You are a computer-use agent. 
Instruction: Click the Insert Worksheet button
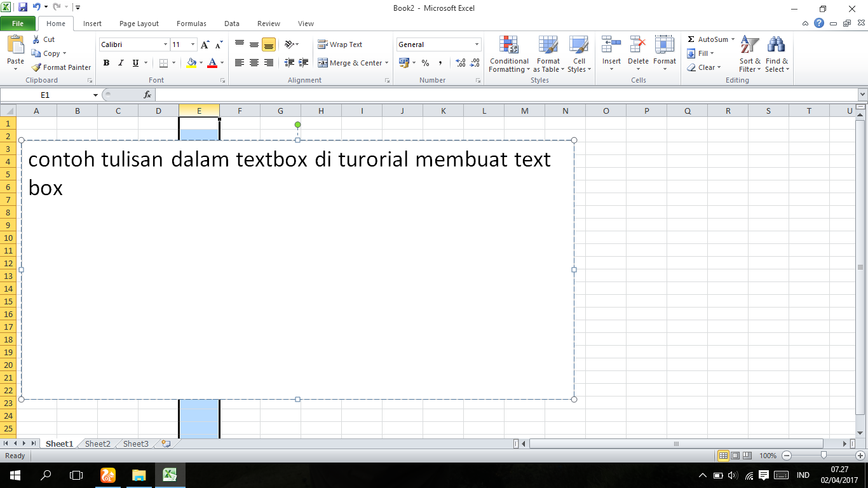coord(166,444)
